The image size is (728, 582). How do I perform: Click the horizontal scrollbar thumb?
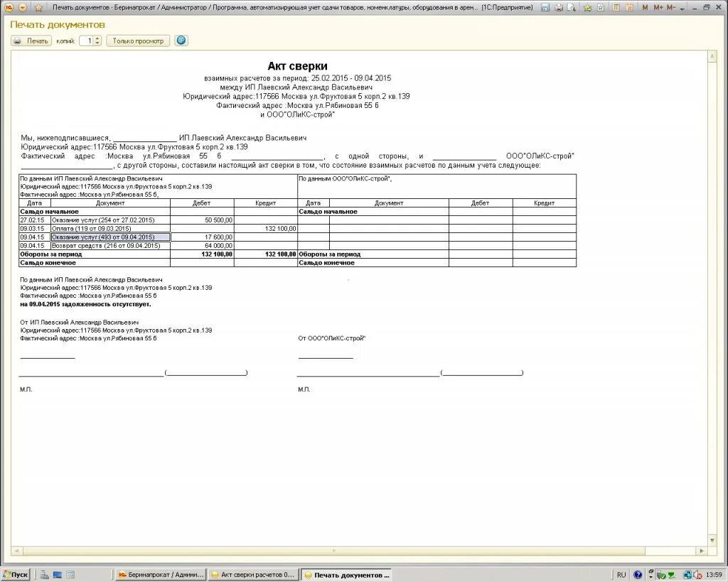click(333, 551)
